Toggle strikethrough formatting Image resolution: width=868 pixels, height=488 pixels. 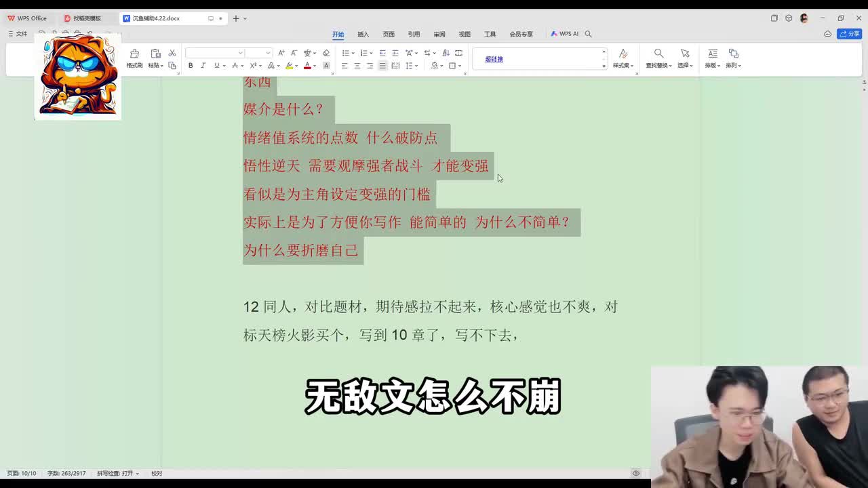point(235,66)
